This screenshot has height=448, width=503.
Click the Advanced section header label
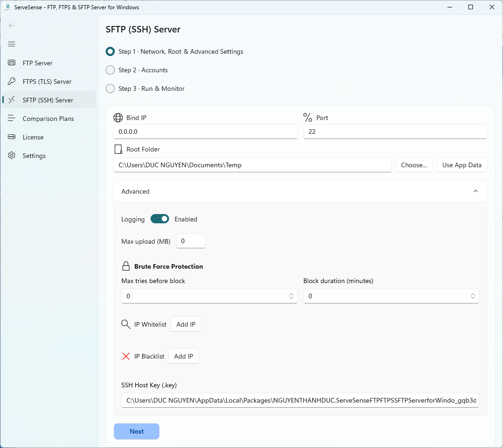coord(135,192)
